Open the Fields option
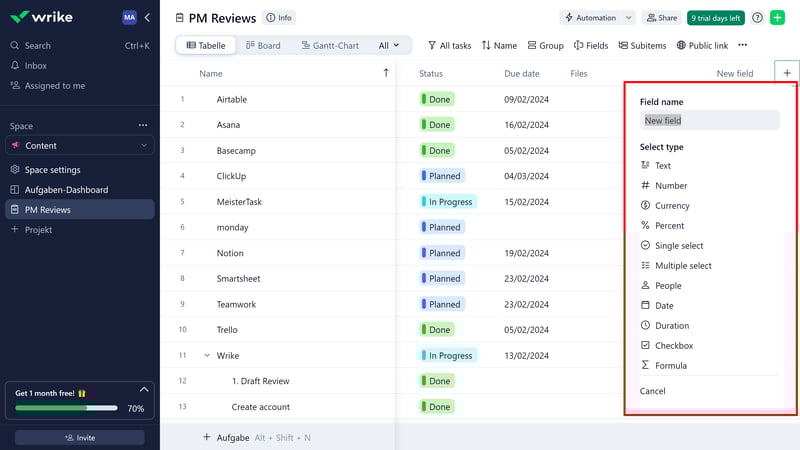800x450 pixels. tap(591, 45)
